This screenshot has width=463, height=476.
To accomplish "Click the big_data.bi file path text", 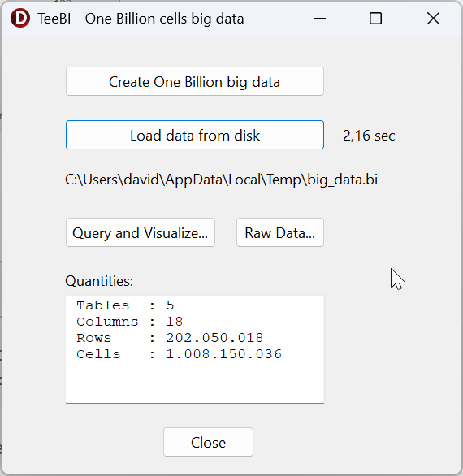I will pyautogui.click(x=221, y=180).
